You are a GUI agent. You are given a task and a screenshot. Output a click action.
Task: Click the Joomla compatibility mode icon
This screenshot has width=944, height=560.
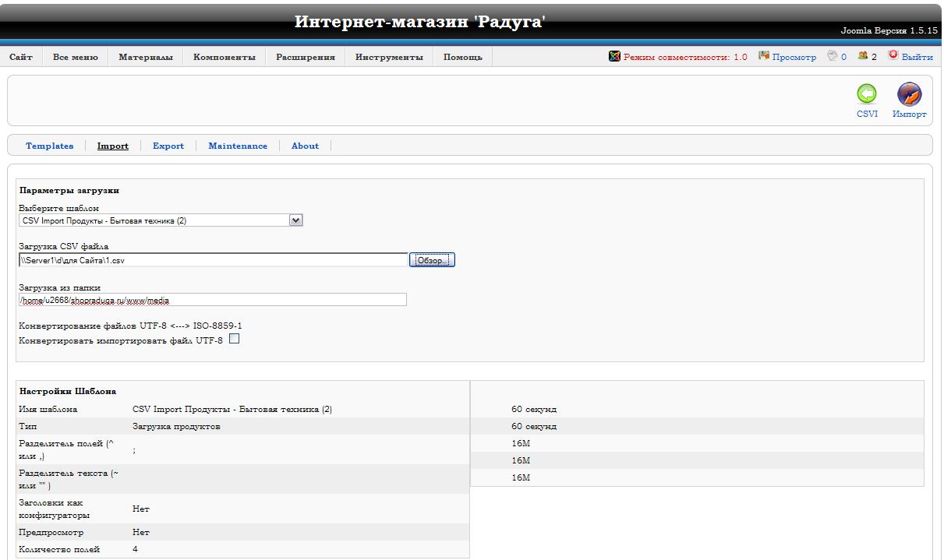tap(614, 57)
